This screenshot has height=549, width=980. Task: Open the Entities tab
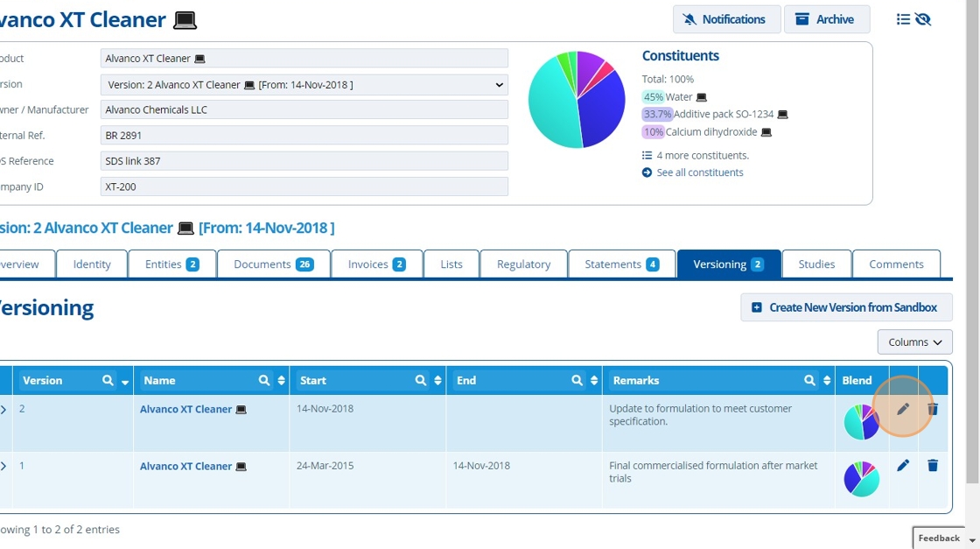(171, 264)
